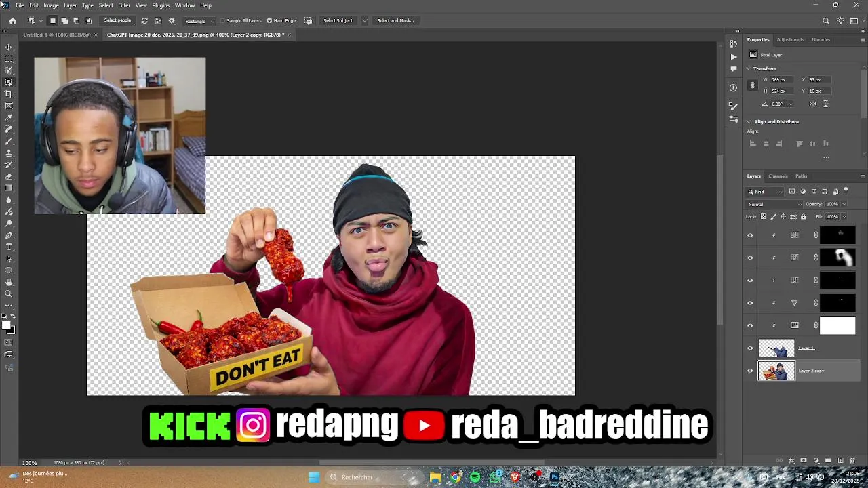Choose Subtract from Selection mode icon
The image size is (868, 488).
pyautogui.click(x=76, y=20)
